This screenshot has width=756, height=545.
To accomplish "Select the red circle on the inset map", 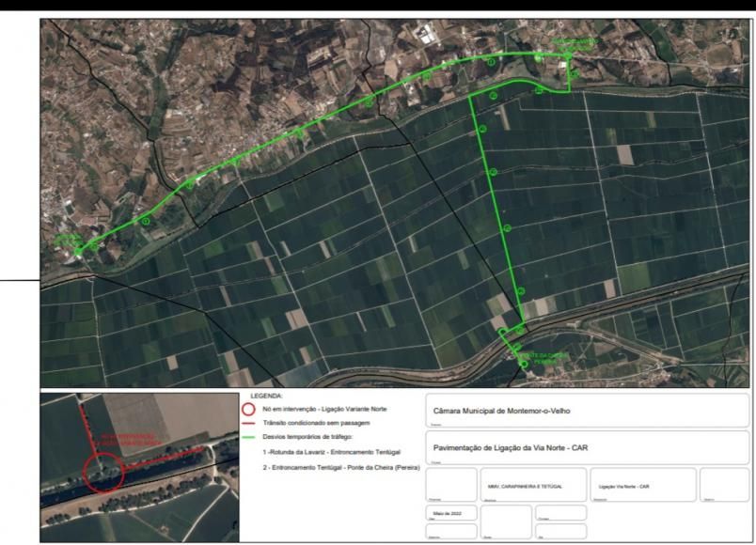I will point(102,471).
